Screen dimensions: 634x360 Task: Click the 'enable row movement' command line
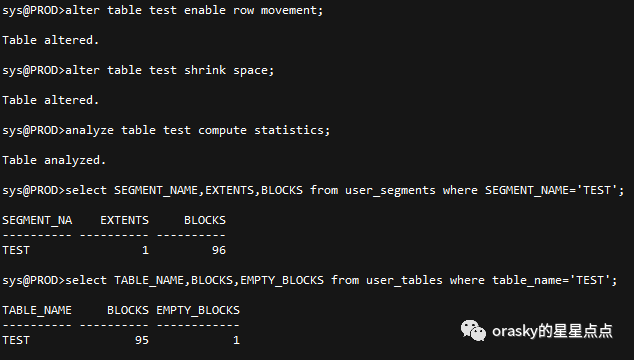(163, 10)
